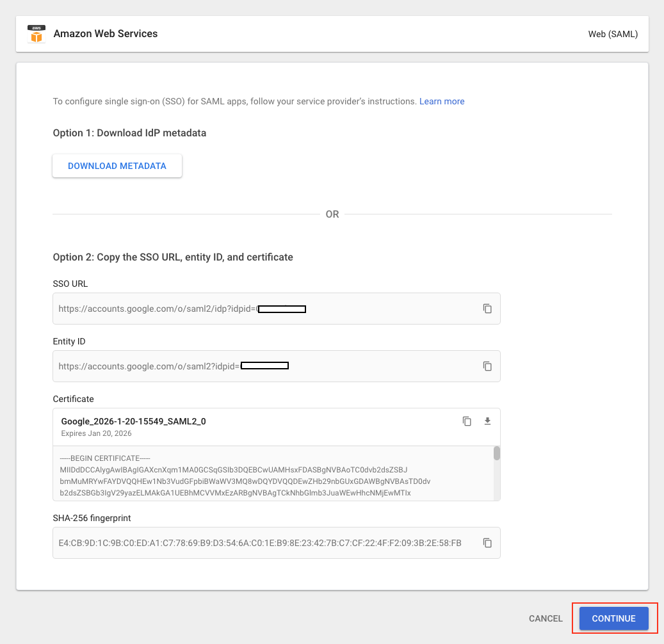
Task: Download the certificate using the download arrow icon
Action: click(x=487, y=421)
